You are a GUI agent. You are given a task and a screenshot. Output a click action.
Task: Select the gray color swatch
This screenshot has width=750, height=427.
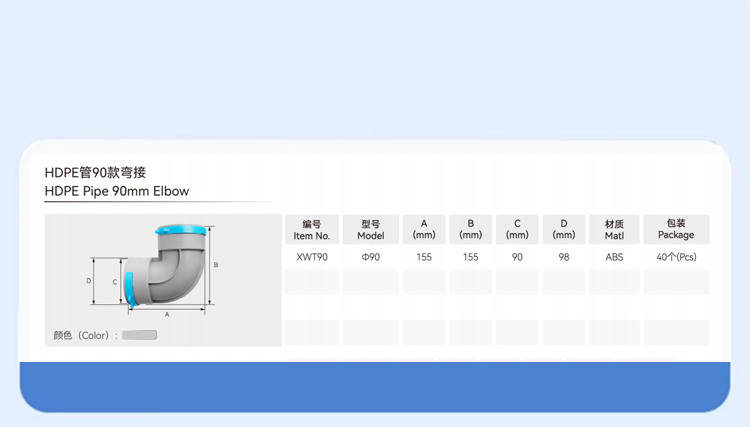click(140, 336)
